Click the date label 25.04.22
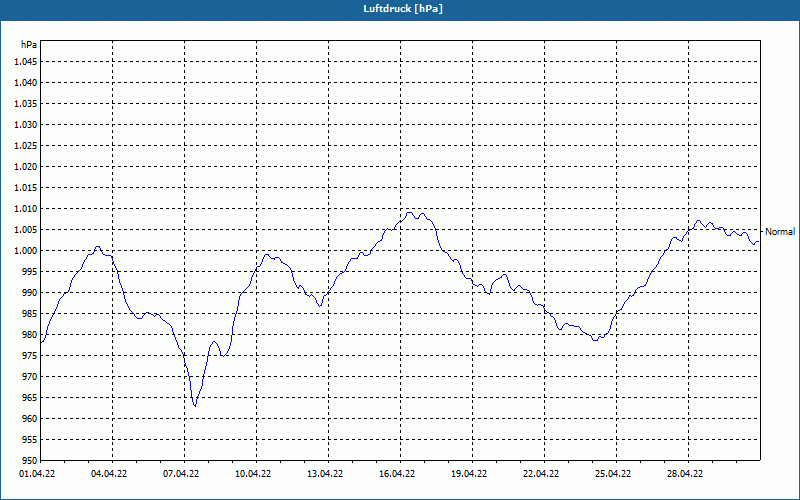 pyautogui.click(x=613, y=474)
